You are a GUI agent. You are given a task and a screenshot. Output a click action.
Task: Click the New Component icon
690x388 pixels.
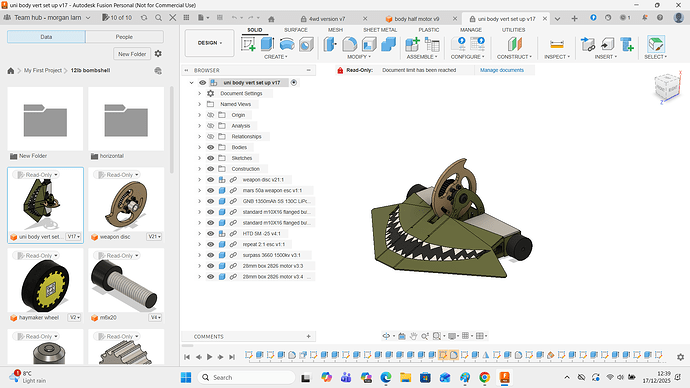pos(412,44)
